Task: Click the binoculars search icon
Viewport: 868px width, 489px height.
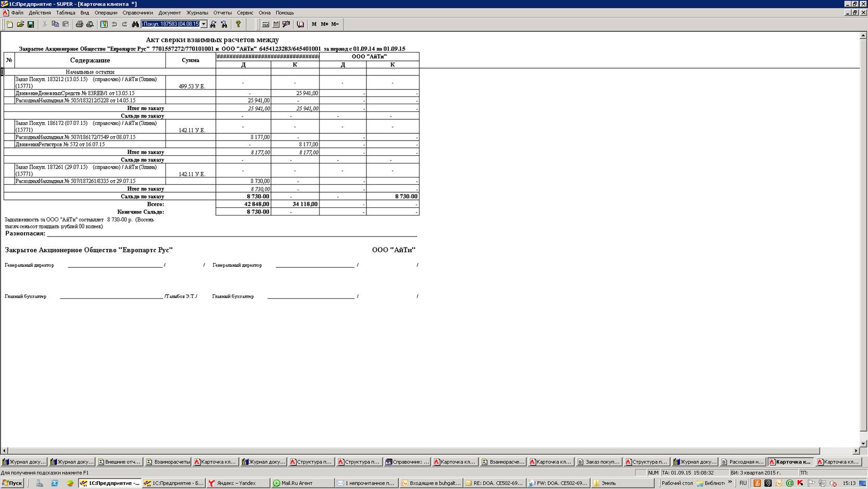Action: (x=135, y=24)
